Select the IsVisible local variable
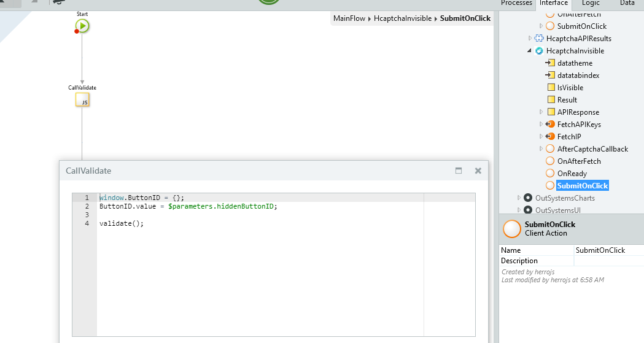The height and width of the screenshot is (343, 644). pos(570,88)
